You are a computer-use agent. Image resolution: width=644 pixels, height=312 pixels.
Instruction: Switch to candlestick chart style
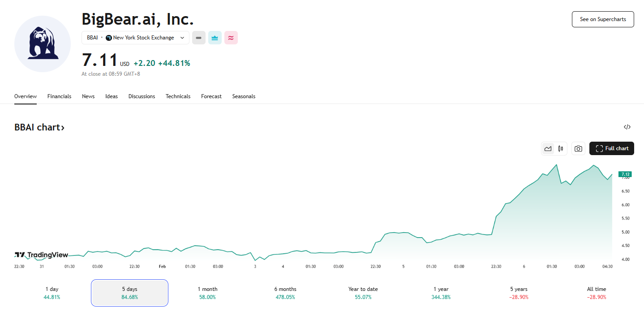click(561, 148)
